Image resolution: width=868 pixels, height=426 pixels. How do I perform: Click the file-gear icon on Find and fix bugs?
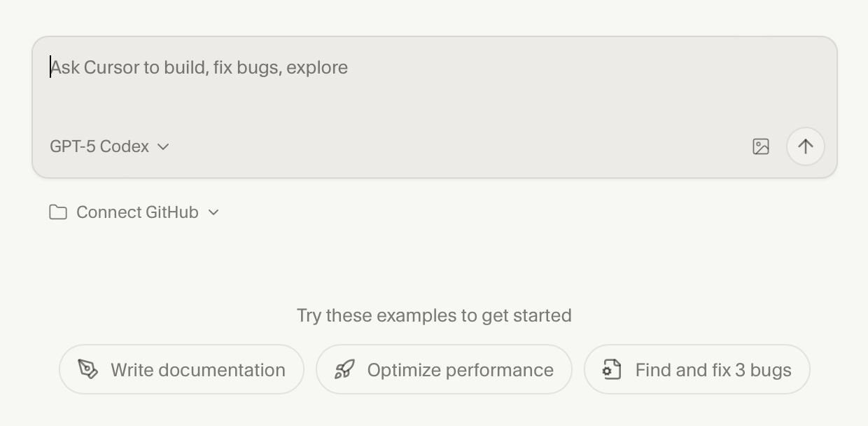coord(612,369)
